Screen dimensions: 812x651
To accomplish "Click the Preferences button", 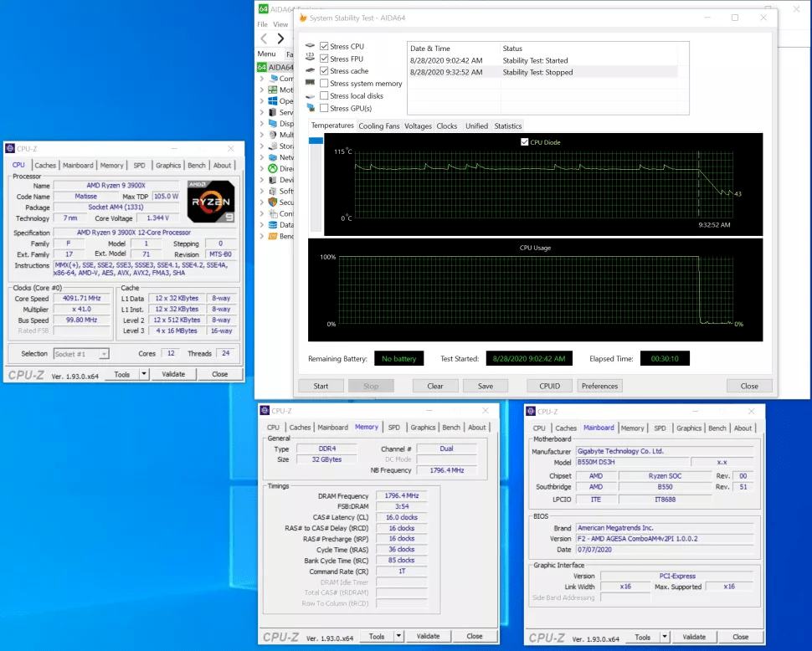I will pyautogui.click(x=599, y=386).
